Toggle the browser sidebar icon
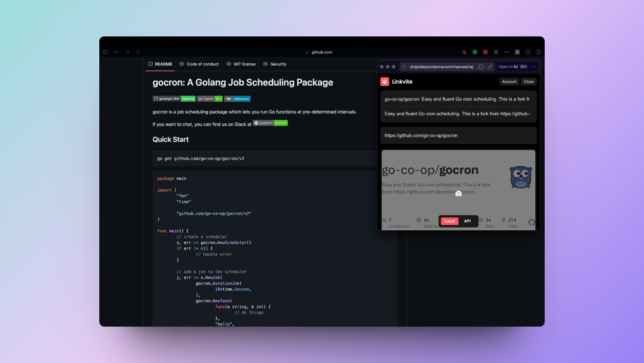Viewport: 644px width, 363px height. coord(106,52)
